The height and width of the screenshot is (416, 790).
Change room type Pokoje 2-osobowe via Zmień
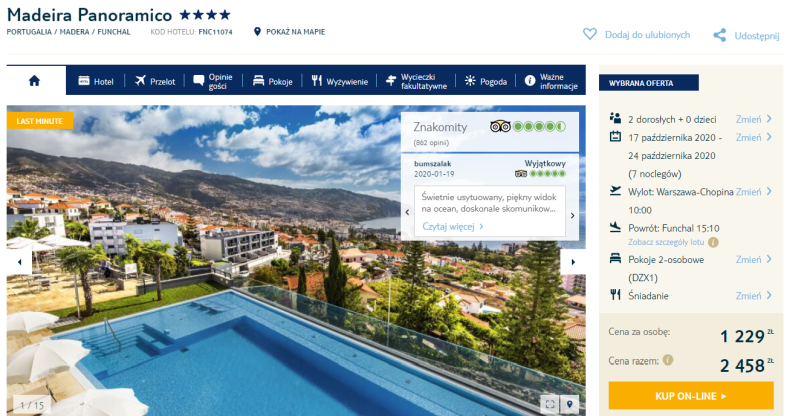click(753, 259)
